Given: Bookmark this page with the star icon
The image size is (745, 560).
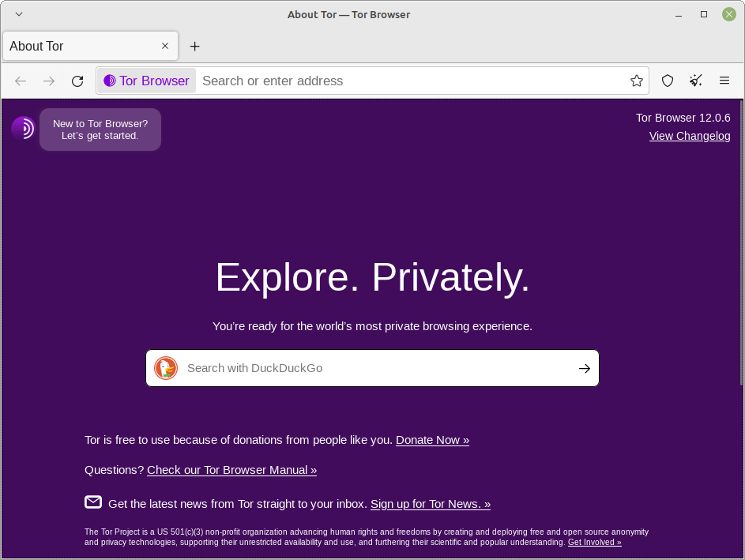Looking at the screenshot, I should pos(637,81).
